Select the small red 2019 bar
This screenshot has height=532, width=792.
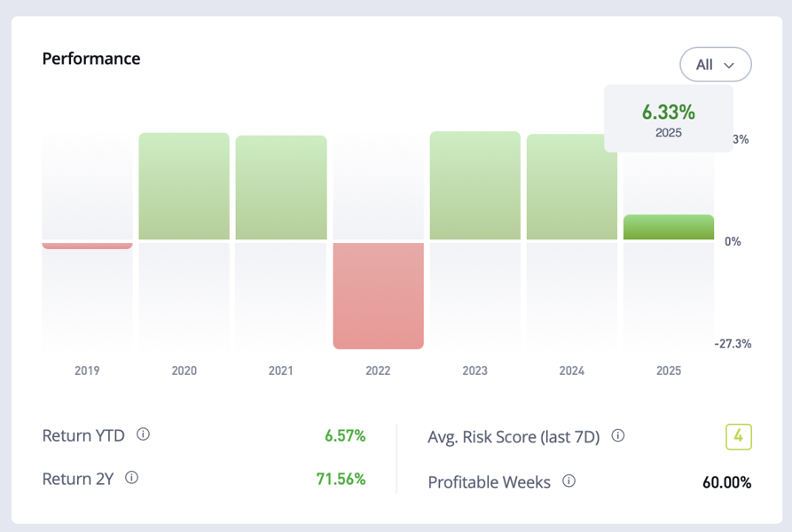tap(87, 245)
